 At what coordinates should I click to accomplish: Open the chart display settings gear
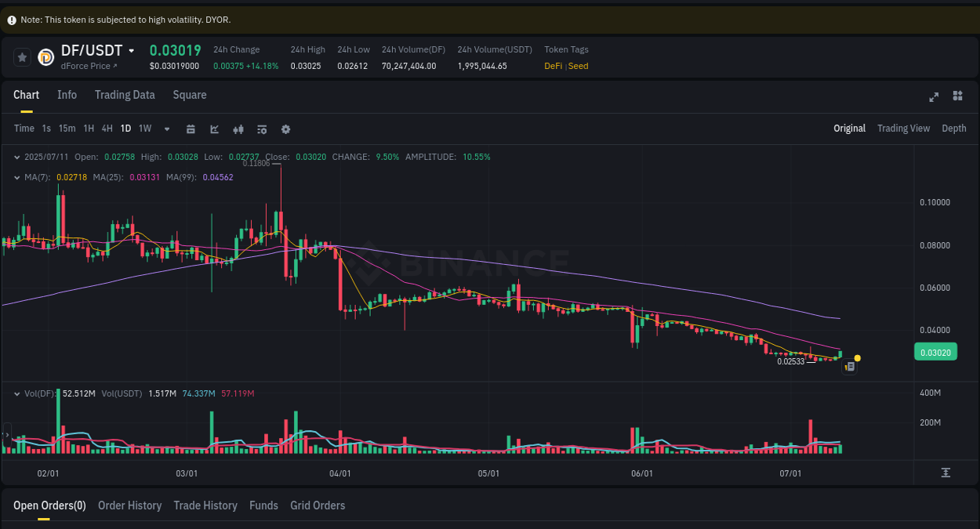click(285, 128)
